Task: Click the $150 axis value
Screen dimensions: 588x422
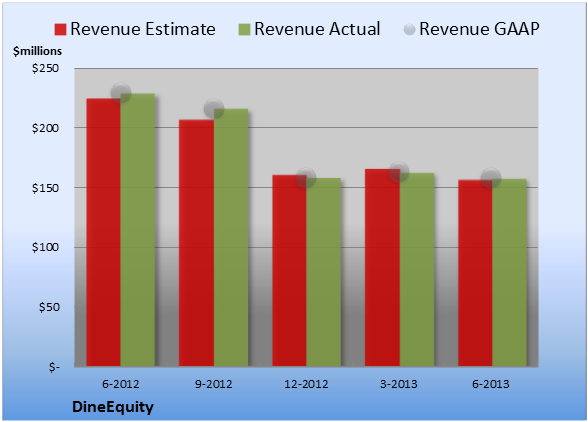Action: 45,188
